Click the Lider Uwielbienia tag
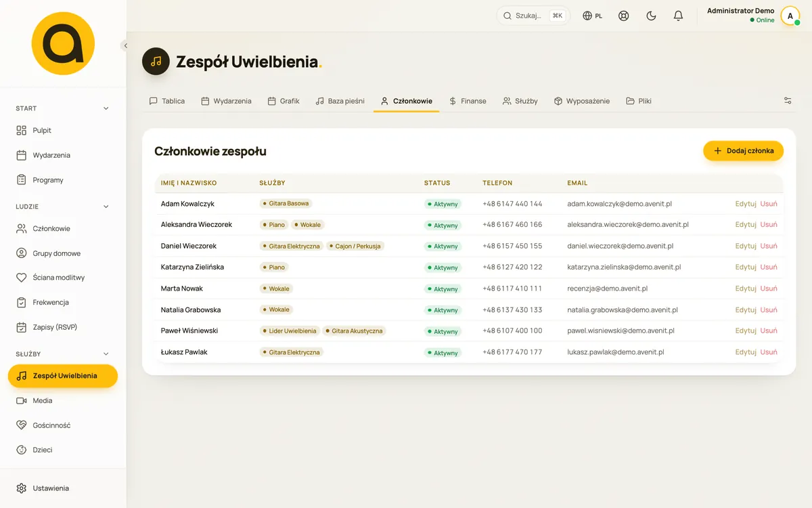Viewport: 812px width, 508px height. point(290,331)
